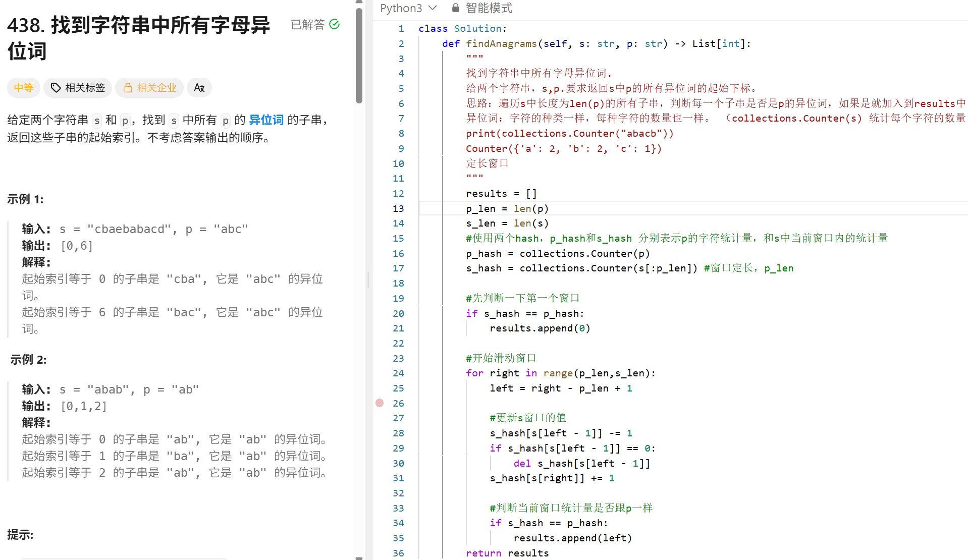
Task: Click the lock icon beside 相关企业
Action: pos(128,87)
